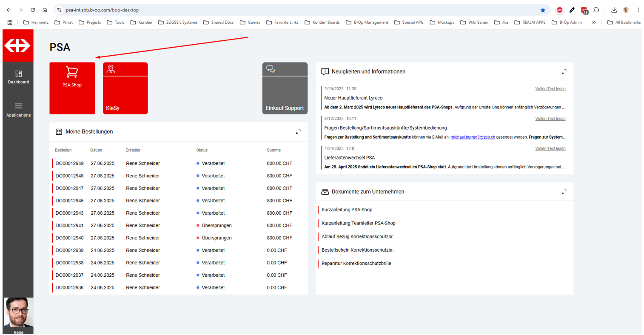
Task: Reload the page with the refresh button
Action: click(x=33, y=10)
